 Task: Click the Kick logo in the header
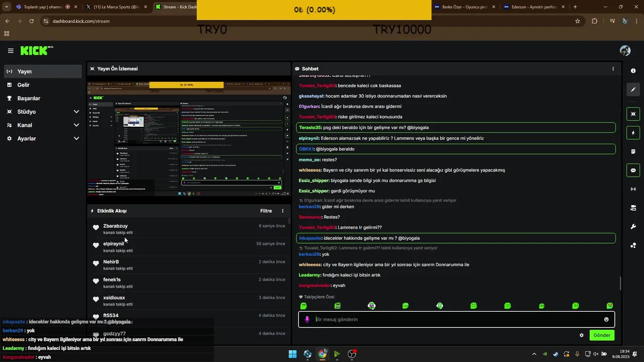coord(36,50)
